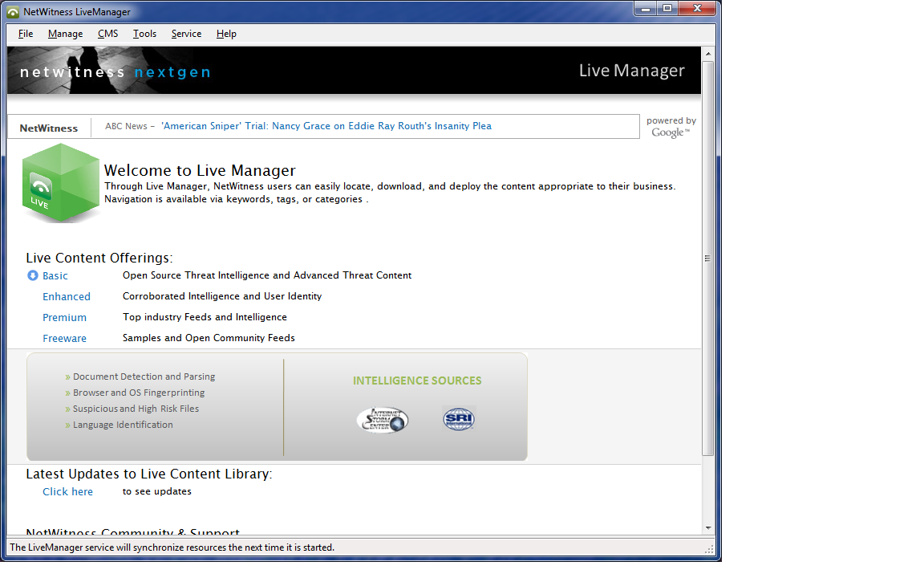
Task: Click the Internet Storm Center intelligence source icon
Action: 383,418
